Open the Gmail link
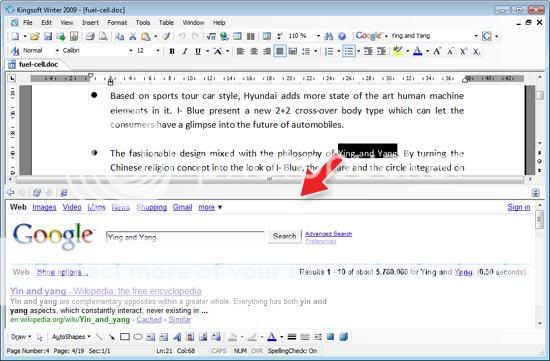550x361 pixels. tap(182, 207)
